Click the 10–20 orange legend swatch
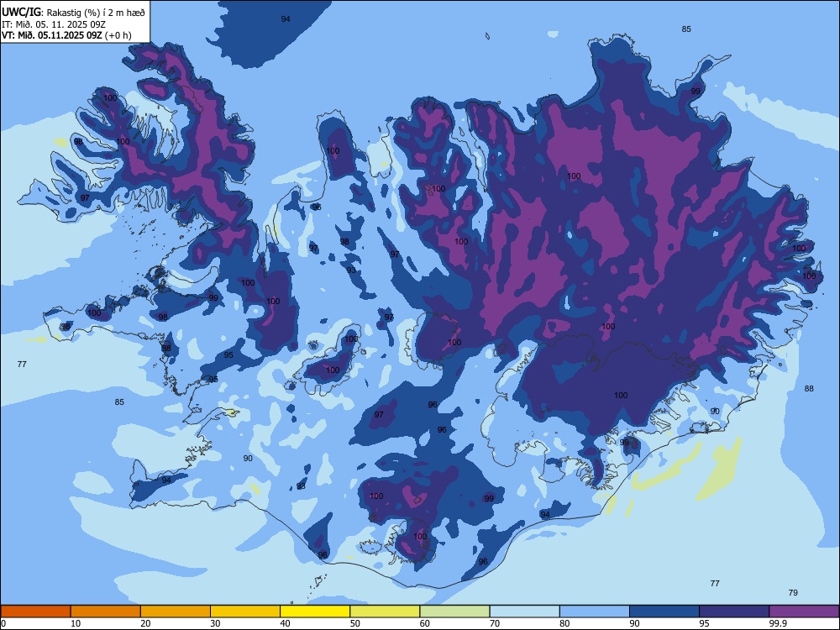This screenshot has height=630, width=840. point(106,612)
